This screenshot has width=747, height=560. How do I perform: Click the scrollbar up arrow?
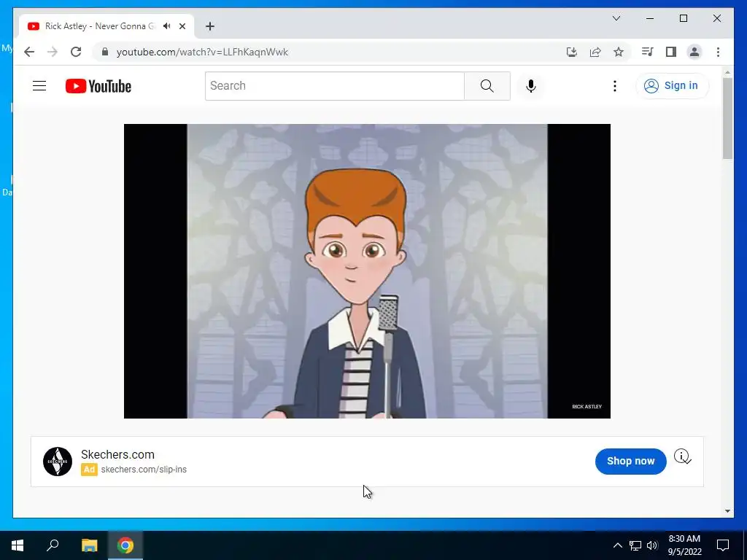tap(727, 72)
